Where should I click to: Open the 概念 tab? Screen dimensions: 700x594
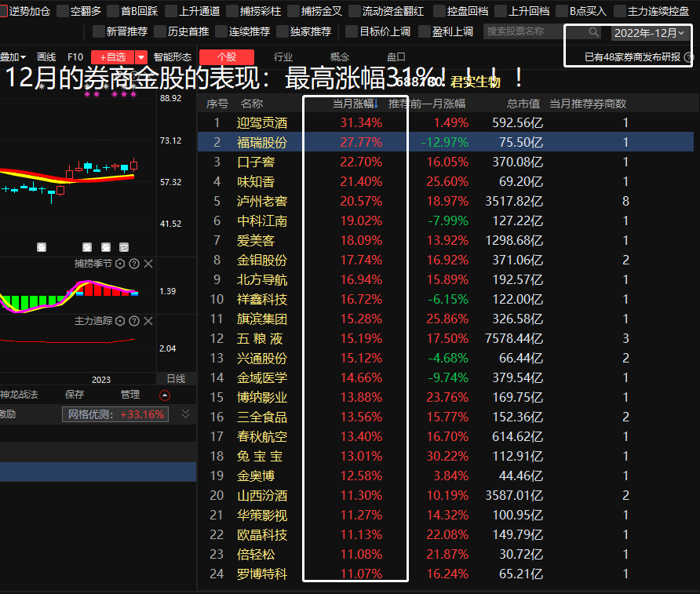tap(340, 57)
